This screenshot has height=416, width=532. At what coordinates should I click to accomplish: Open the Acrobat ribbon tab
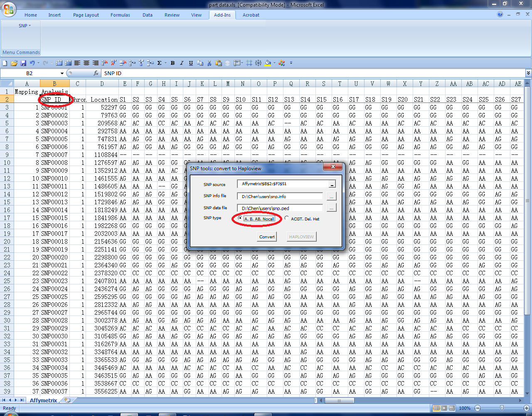pos(251,15)
